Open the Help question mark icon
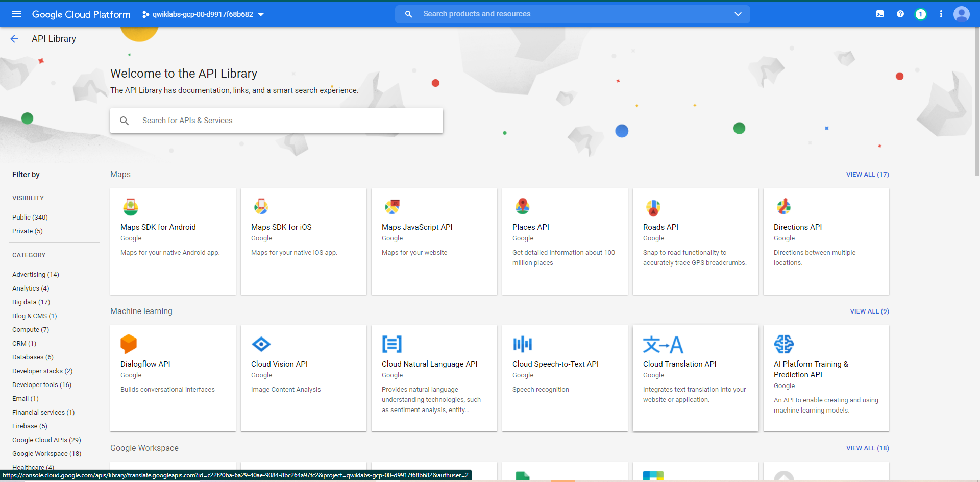 (x=900, y=14)
